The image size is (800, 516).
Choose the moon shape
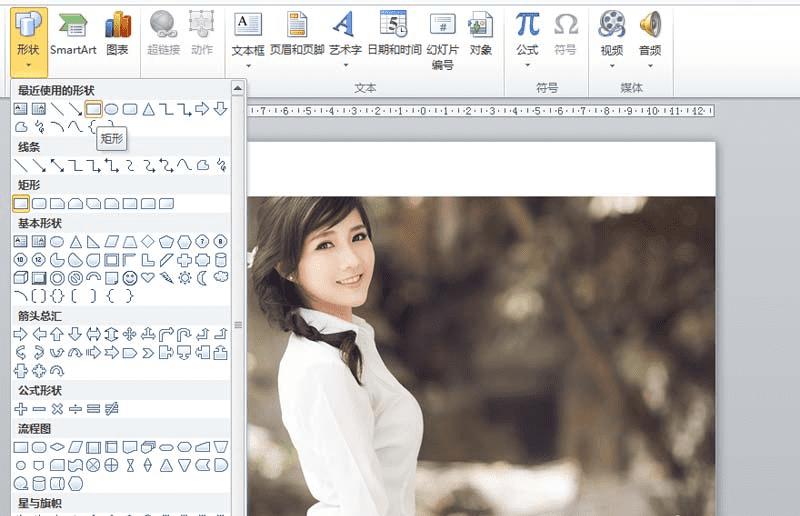point(203,278)
